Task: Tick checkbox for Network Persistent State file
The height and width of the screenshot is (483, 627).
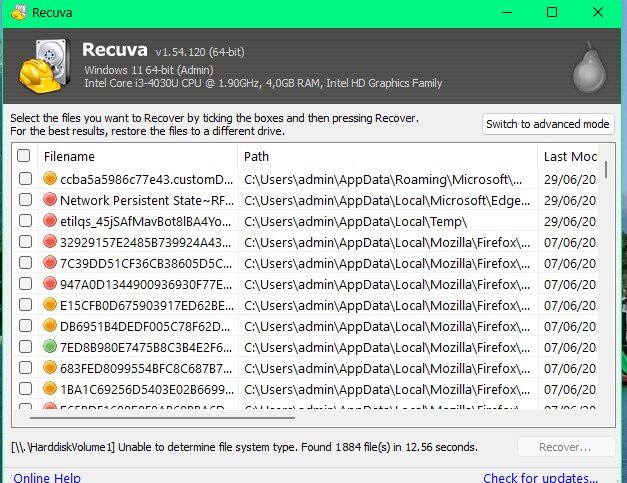Action: coord(26,199)
